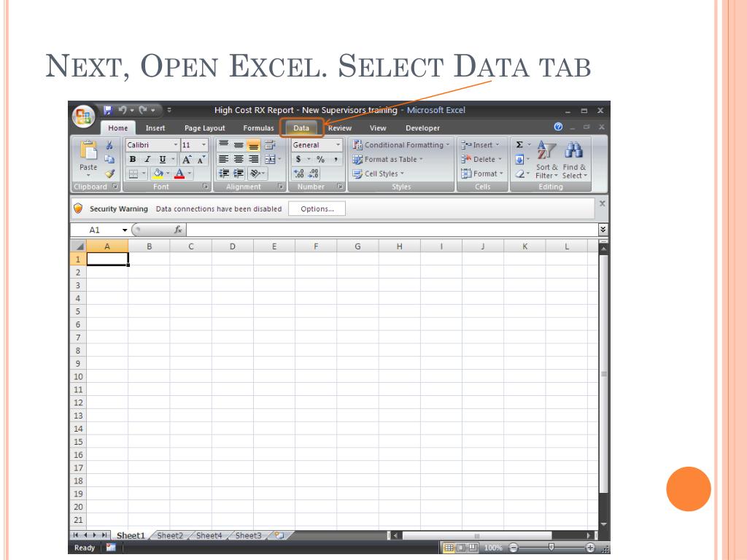Copy selection using the Copy icon
This screenshot has width=747, height=560.
(109, 160)
